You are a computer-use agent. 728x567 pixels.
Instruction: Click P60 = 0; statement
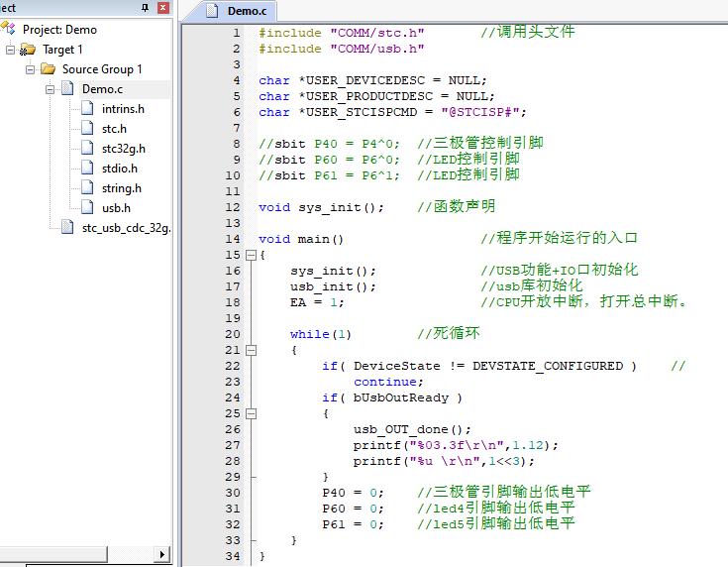353,509
